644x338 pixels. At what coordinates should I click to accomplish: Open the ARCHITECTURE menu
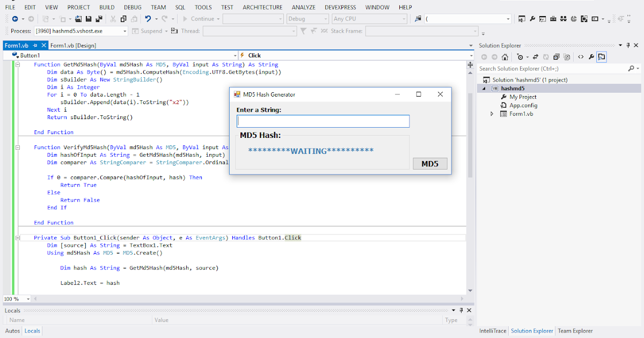pos(262,8)
